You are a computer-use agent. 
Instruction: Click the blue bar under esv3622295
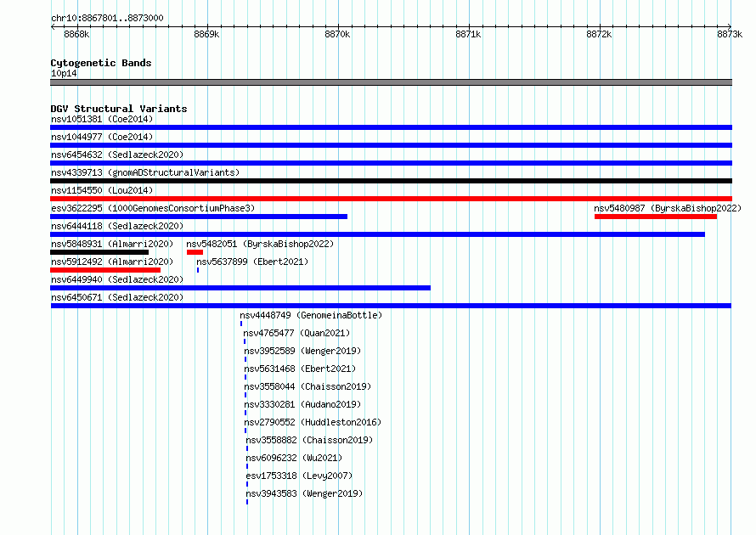(199, 217)
